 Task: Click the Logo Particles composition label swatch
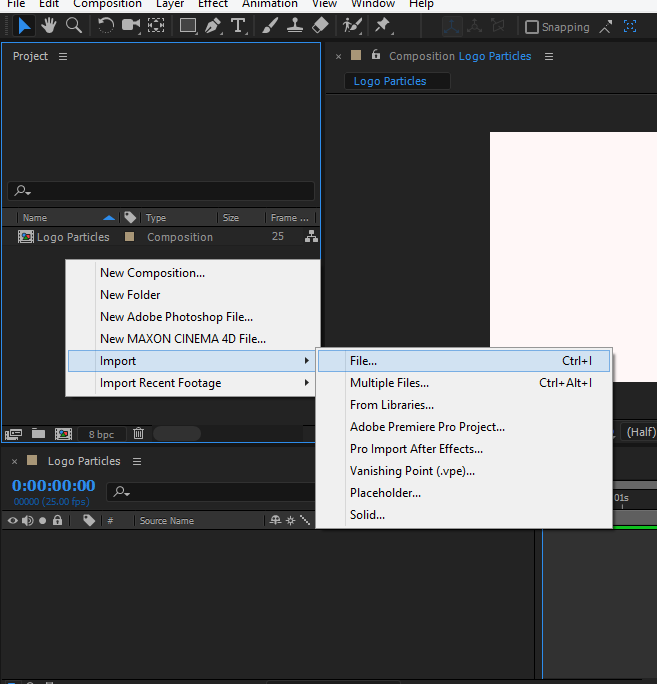tap(129, 237)
